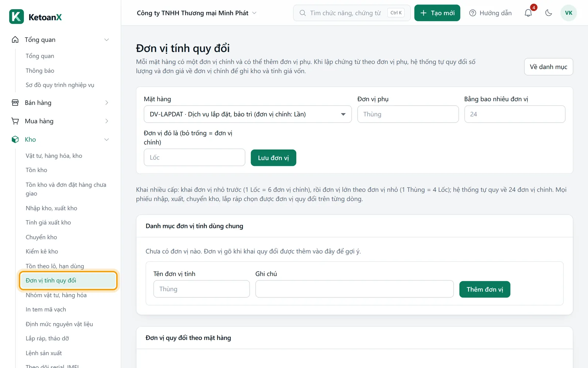Open Lệnh sản xuất

pyautogui.click(x=44, y=353)
